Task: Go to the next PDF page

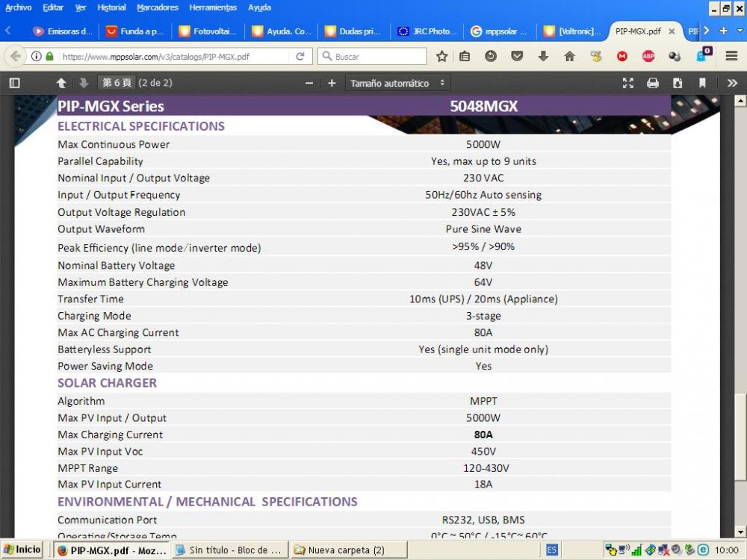Action: (x=84, y=83)
